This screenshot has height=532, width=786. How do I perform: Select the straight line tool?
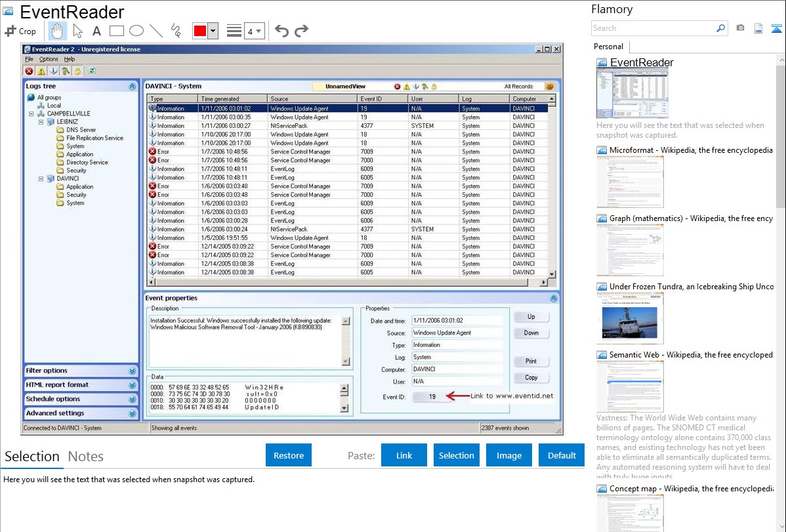coord(156,31)
